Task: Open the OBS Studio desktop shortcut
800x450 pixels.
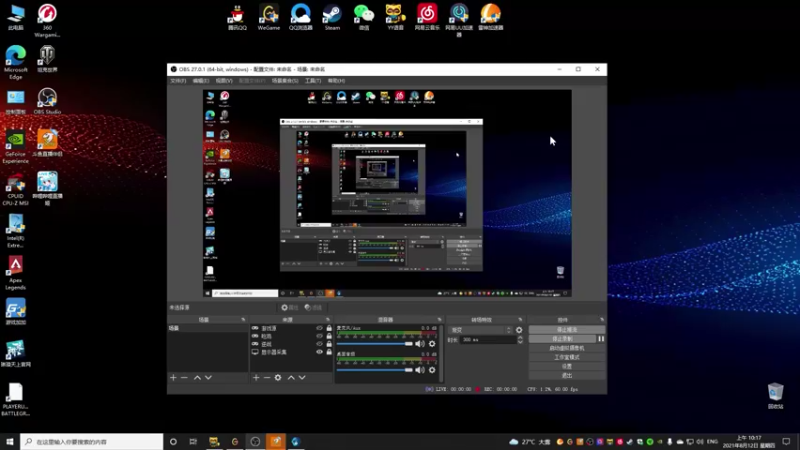Action: click(x=47, y=101)
